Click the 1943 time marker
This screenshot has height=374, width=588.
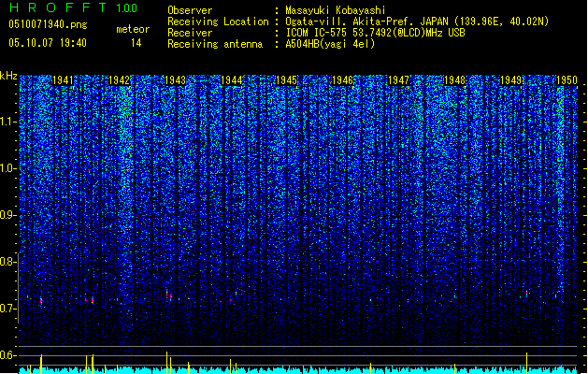click(176, 80)
